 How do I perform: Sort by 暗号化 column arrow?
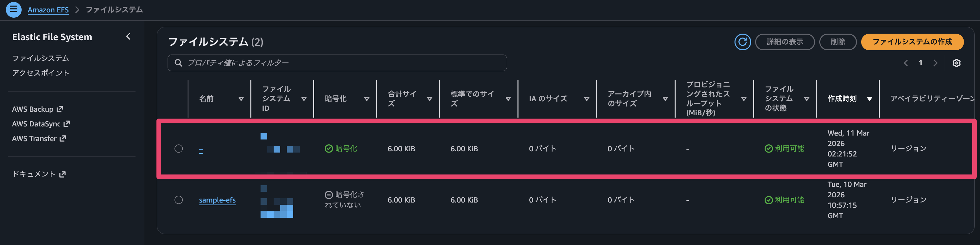366,99
